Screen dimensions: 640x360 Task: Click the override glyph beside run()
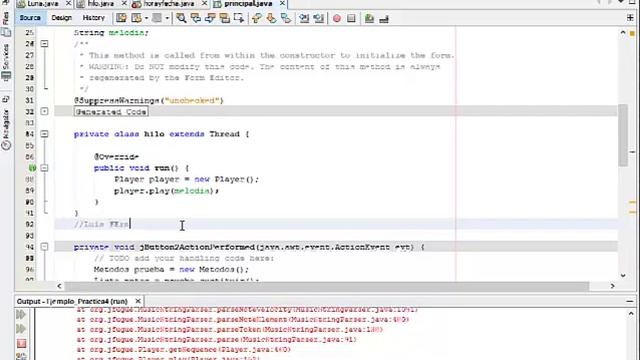(x=32, y=168)
